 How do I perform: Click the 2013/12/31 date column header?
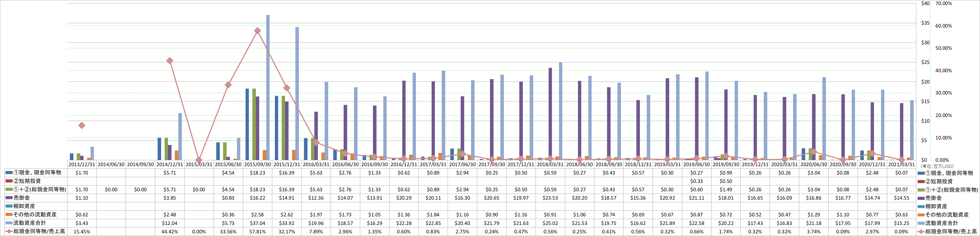click(82, 165)
